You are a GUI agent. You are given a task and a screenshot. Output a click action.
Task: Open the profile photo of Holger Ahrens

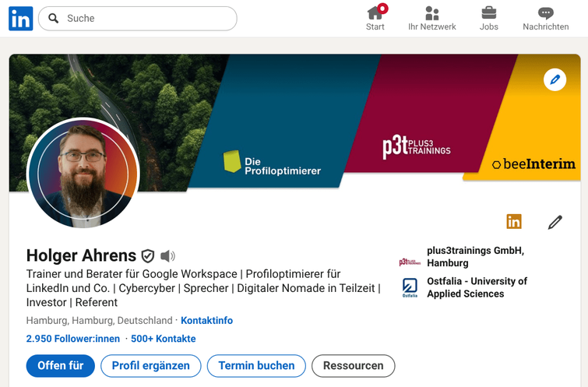click(83, 174)
